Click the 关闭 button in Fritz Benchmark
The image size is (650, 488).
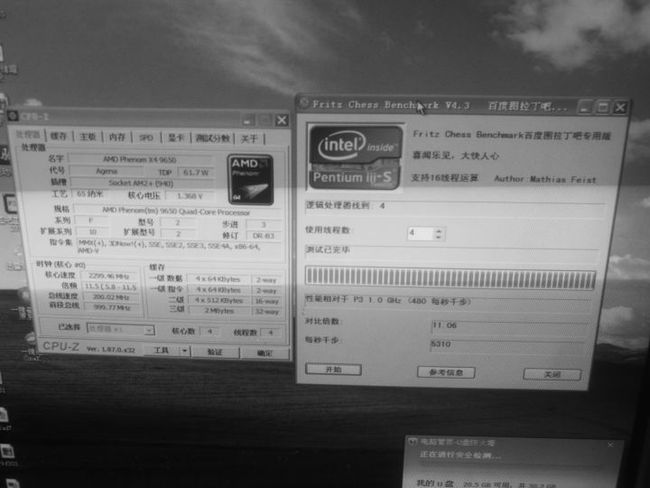click(552, 374)
